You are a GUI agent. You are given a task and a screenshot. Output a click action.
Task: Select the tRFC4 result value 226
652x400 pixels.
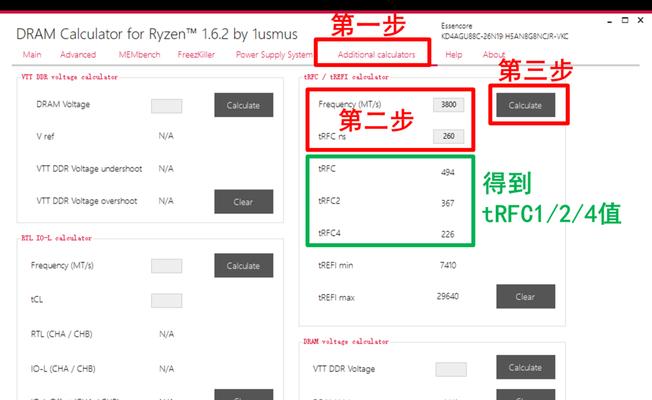click(x=448, y=235)
